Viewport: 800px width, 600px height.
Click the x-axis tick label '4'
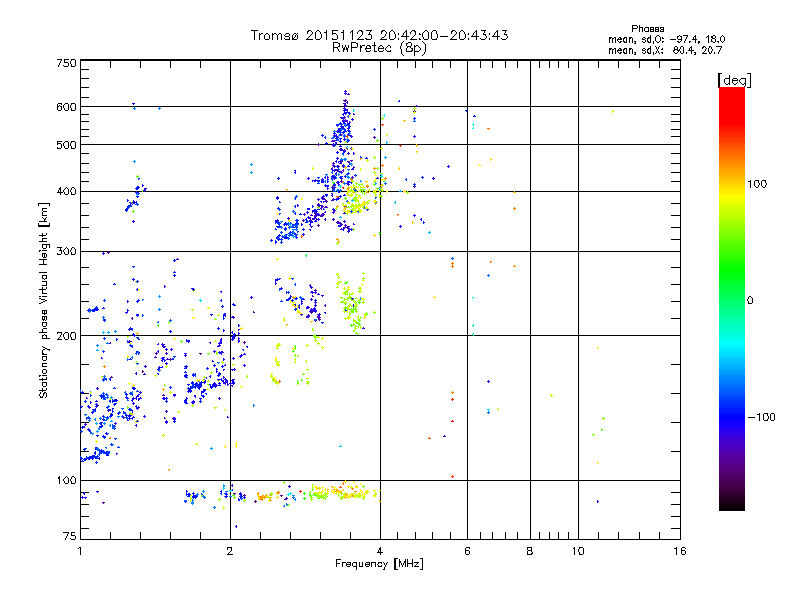click(x=380, y=551)
